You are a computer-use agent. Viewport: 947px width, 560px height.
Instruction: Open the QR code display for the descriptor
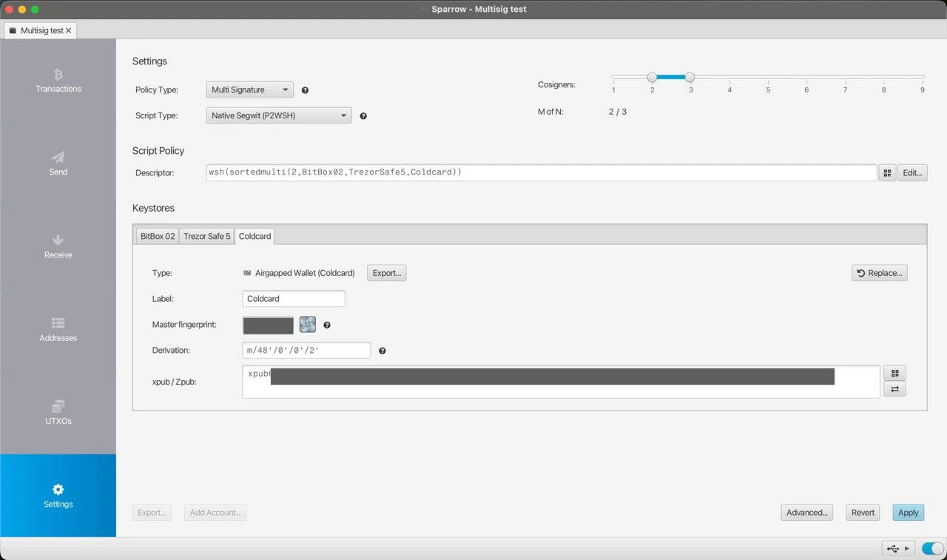pos(886,172)
